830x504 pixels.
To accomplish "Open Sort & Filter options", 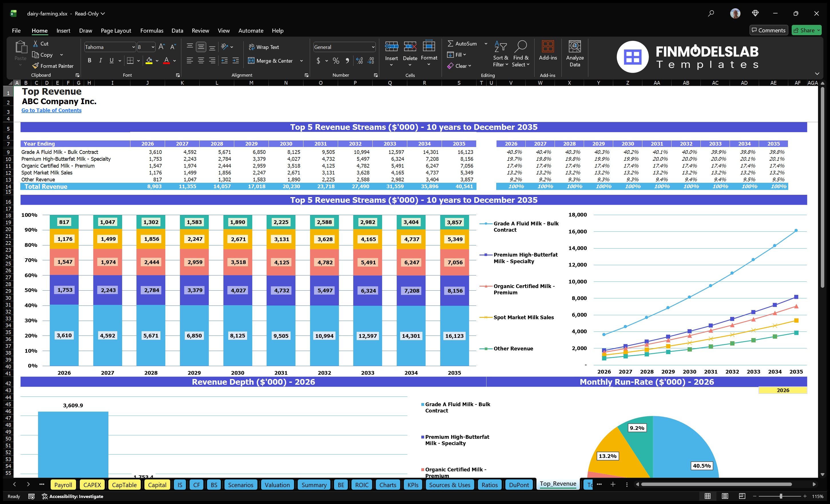I will [501, 54].
